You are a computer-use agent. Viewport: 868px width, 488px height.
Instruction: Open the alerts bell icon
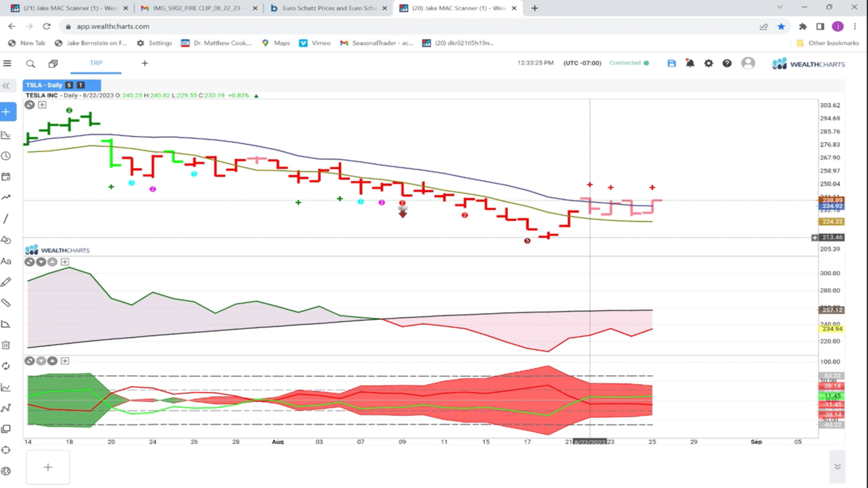[x=690, y=63]
